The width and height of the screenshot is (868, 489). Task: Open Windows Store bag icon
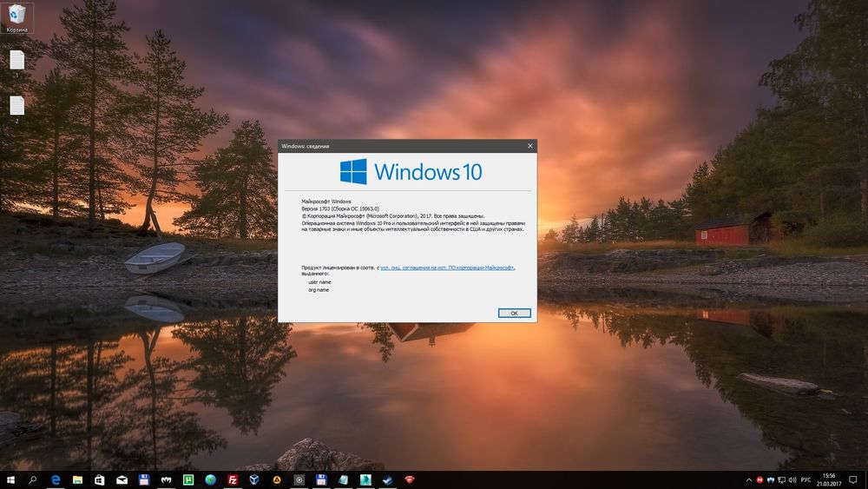[x=100, y=479]
